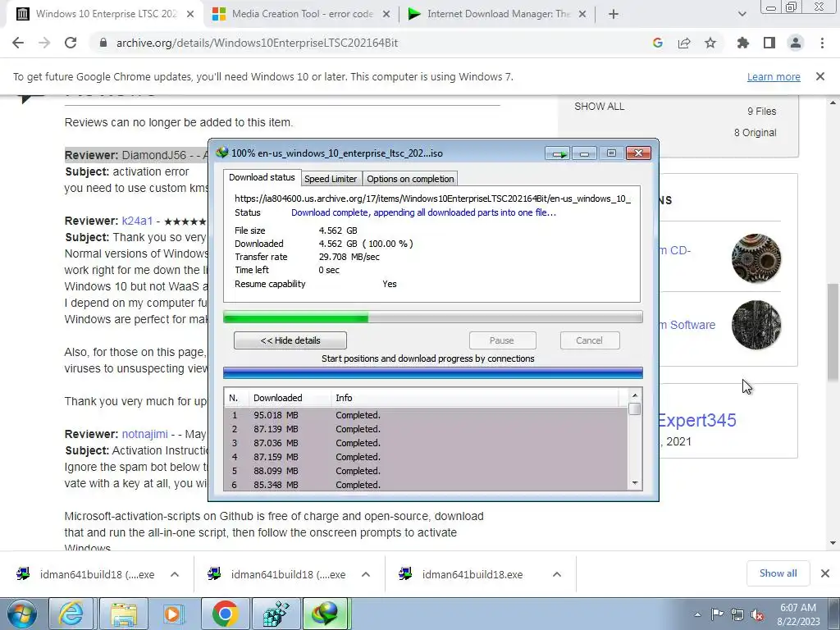Image resolution: width=840 pixels, height=630 pixels.
Task: Click connections list scroll up arrow
Action: click(635, 396)
